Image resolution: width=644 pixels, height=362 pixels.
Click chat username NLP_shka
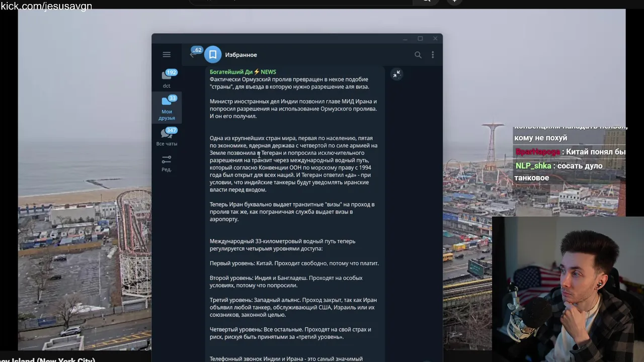pyautogui.click(x=533, y=165)
